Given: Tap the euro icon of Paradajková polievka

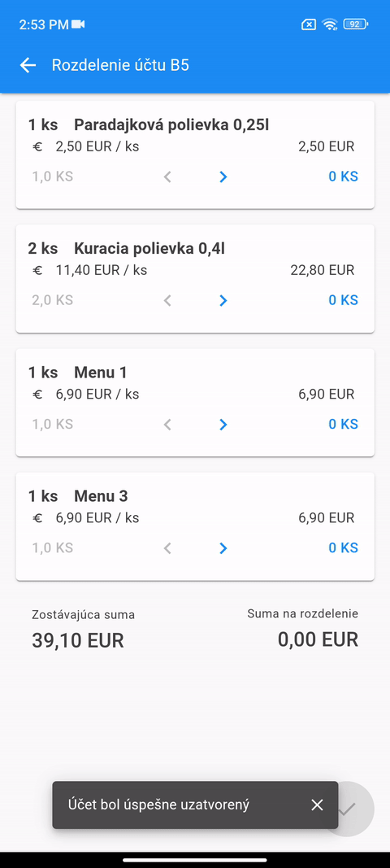Looking at the screenshot, I should [37, 146].
